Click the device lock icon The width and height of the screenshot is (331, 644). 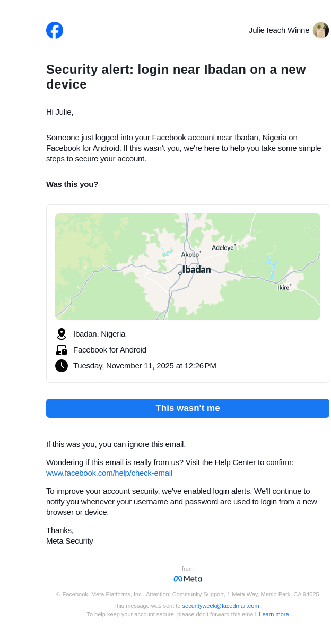62,350
